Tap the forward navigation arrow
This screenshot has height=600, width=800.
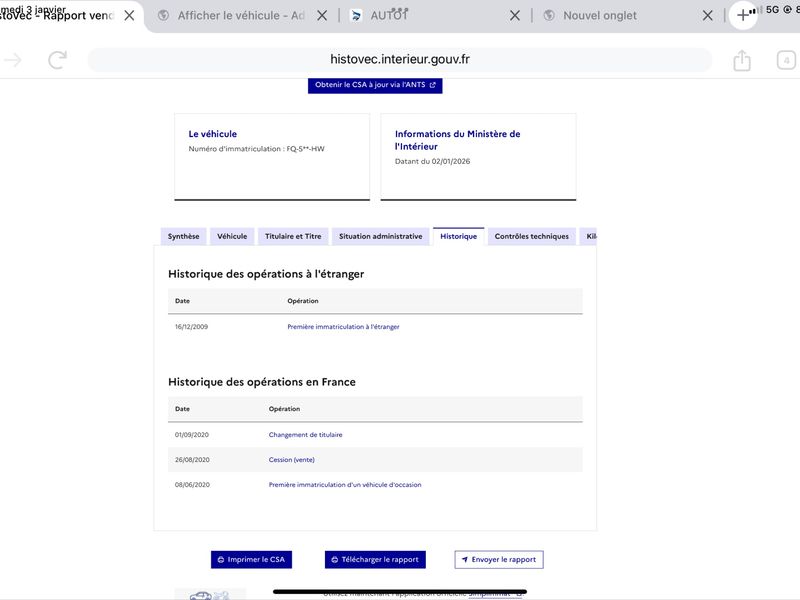[x=13, y=60]
